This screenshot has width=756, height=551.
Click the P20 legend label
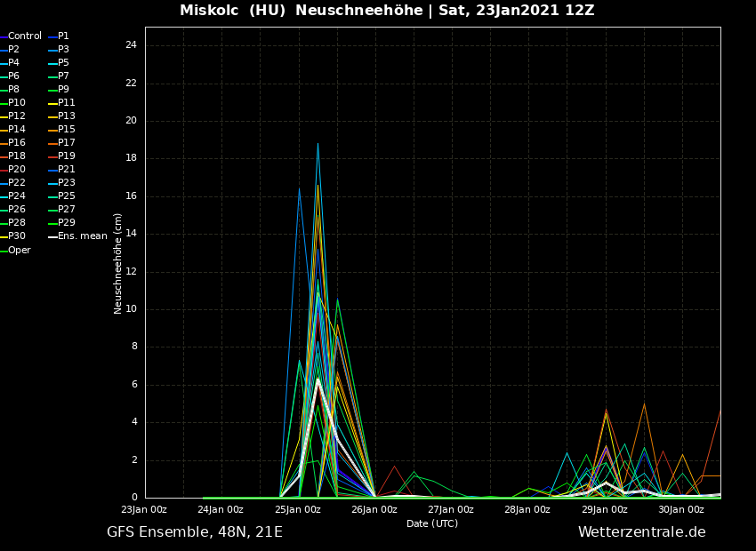coord(17,170)
